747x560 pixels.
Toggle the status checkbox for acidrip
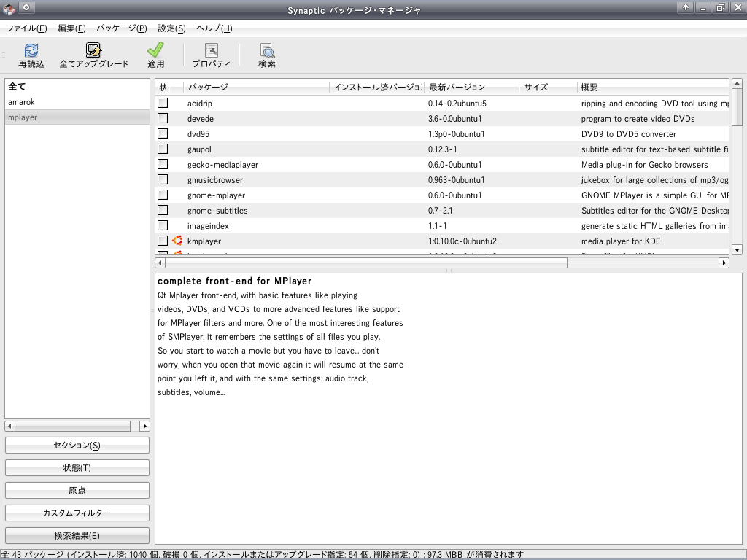163,103
